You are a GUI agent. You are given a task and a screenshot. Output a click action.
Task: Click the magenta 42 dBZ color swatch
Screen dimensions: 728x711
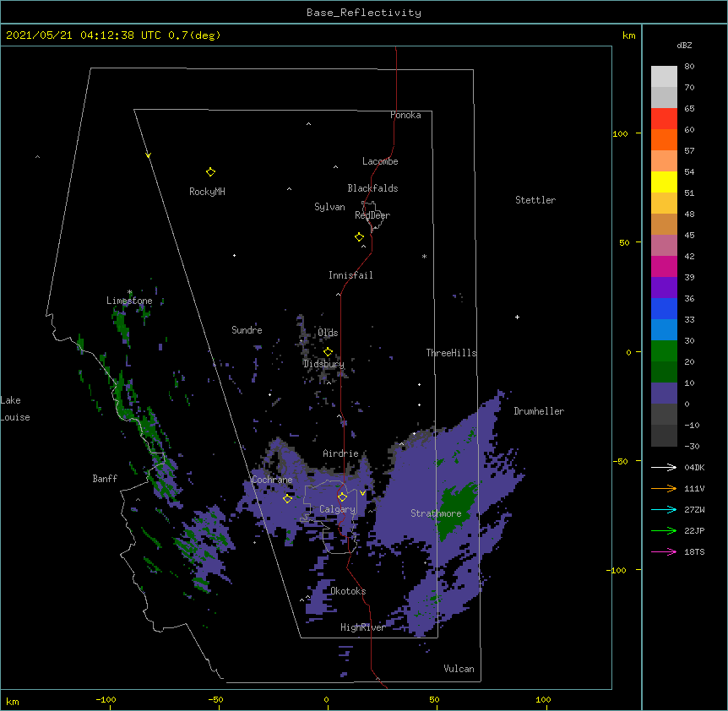664,266
